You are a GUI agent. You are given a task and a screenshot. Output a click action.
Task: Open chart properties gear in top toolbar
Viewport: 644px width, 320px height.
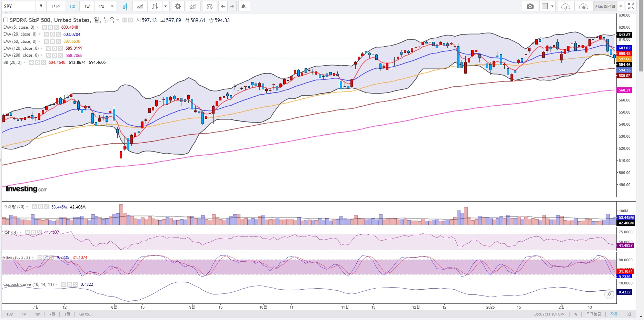click(178, 6)
